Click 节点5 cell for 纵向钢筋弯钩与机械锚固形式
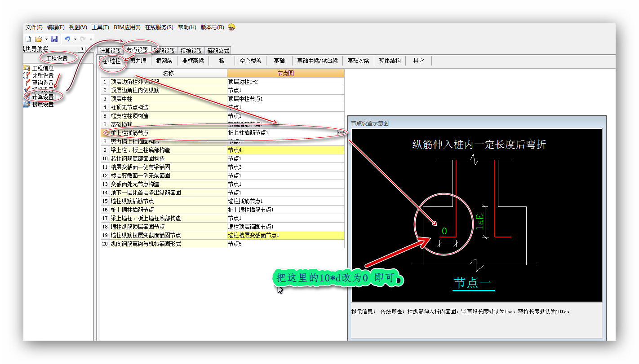 point(286,244)
